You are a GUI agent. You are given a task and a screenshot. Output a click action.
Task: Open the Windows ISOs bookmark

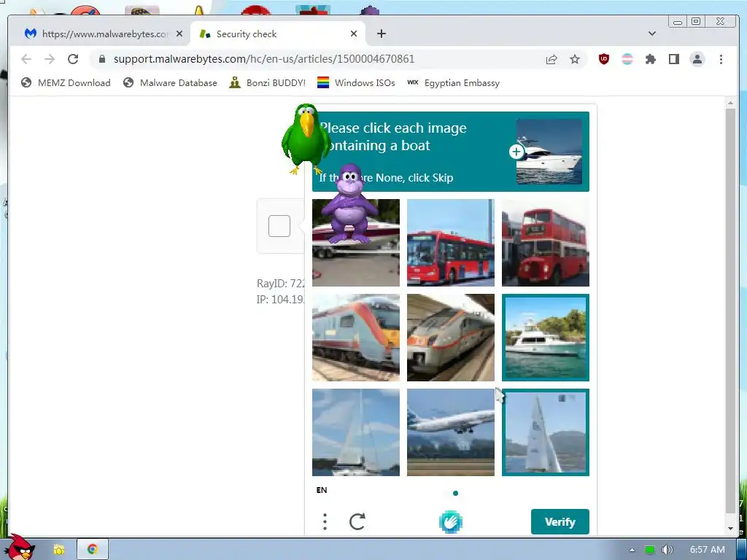point(356,83)
